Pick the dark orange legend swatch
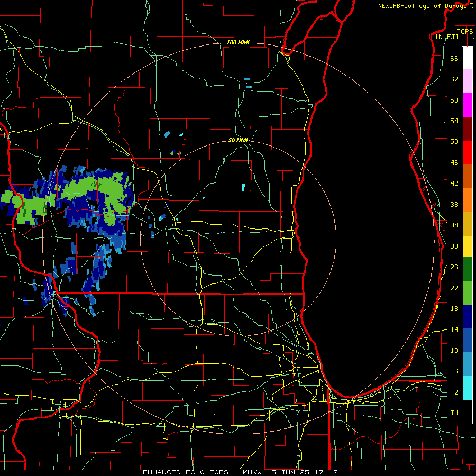Screen dimensions: 476x476 tap(467, 176)
